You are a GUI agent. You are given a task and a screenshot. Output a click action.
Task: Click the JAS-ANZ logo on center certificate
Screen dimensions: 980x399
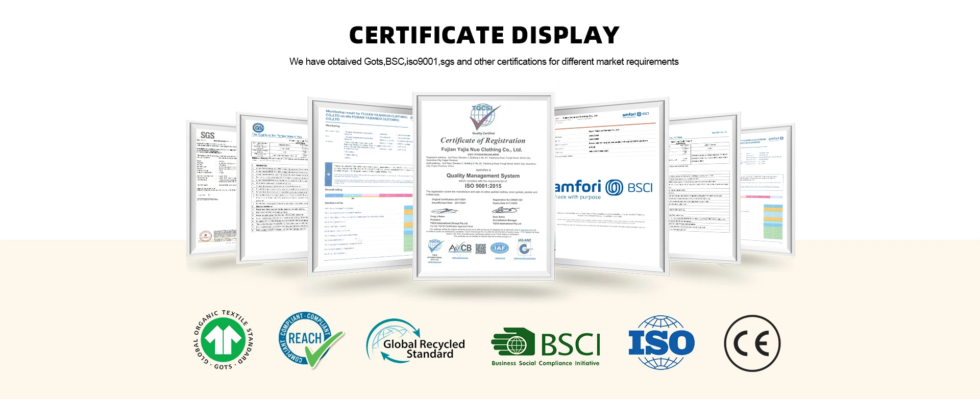click(x=524, y=248)
